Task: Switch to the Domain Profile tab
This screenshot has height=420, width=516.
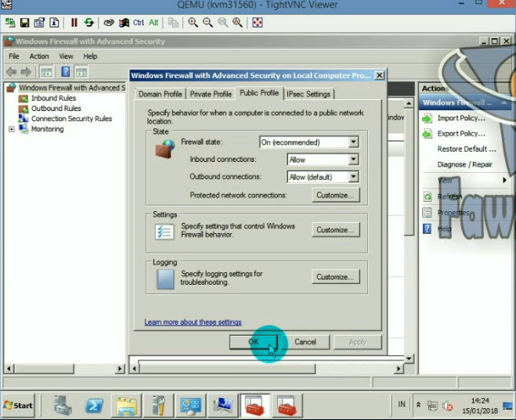Action: tap(160, 94)
